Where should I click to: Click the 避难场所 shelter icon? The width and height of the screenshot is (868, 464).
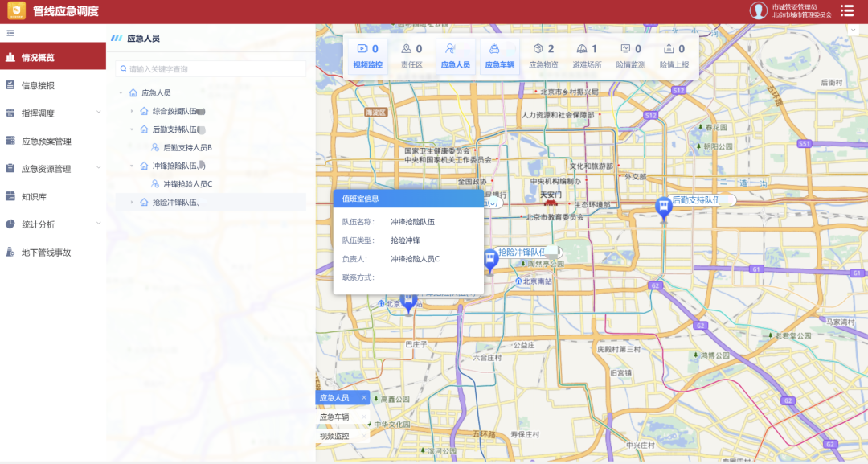(581, 49)
